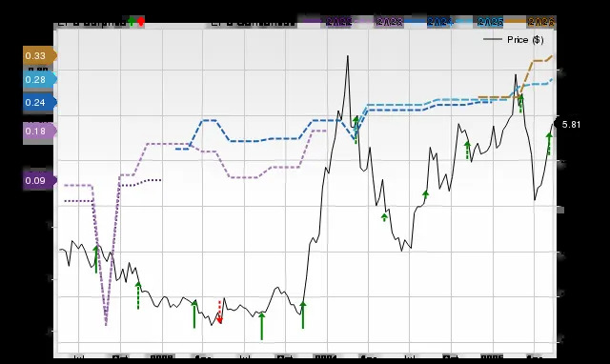The image size is (610, 364).
Task: Select the green surprise arrow beside the 5.81 label
Action: pos(549,144)
